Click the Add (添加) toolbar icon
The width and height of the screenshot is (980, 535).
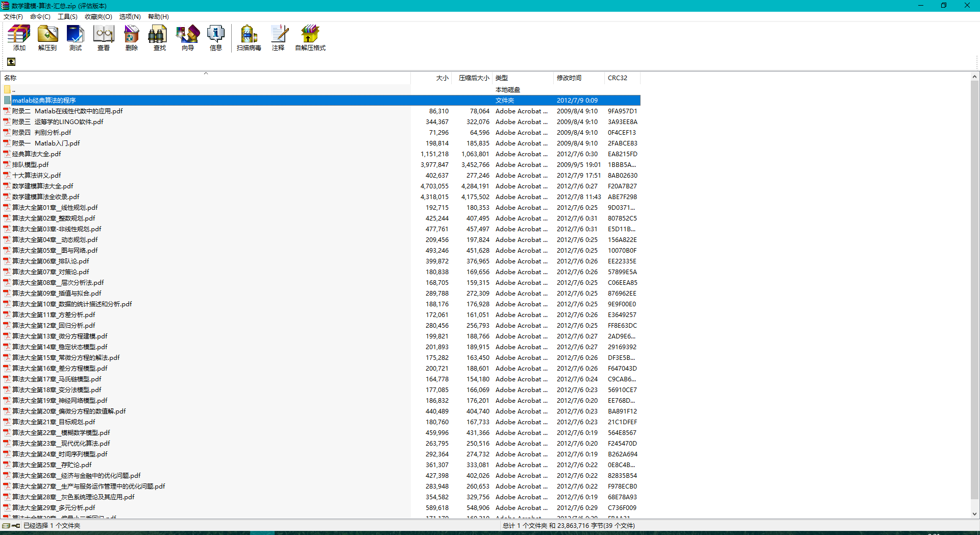tap(19, 37)
